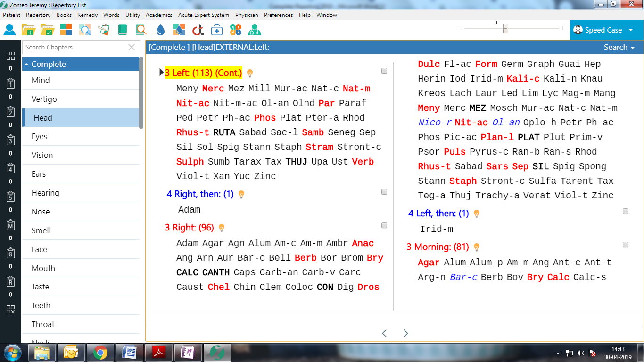Tick the checkbox for rubric Left, then: (1)
The image size is (644, 362).
(x=626, y=211)
